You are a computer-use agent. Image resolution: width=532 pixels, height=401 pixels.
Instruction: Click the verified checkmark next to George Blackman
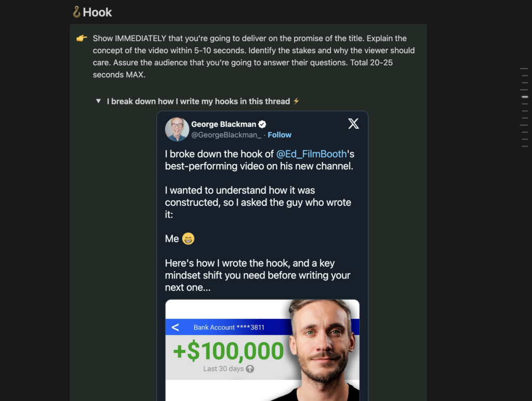(x=262, y=124)
